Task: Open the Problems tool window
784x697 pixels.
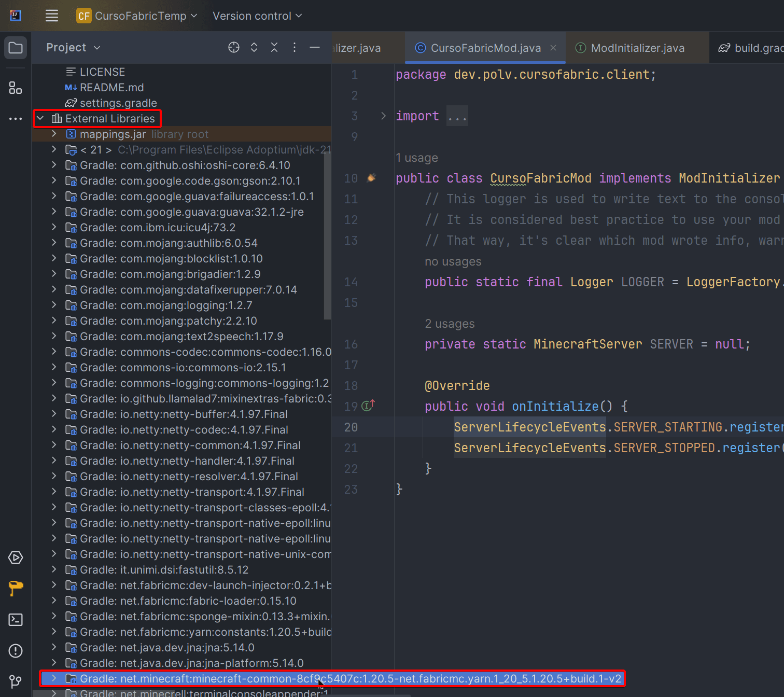Action: pyautogui.click(x=16, y=651)
